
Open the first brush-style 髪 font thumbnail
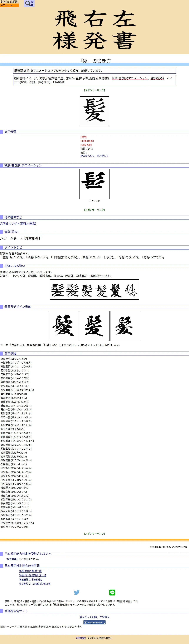pos(64,326)
